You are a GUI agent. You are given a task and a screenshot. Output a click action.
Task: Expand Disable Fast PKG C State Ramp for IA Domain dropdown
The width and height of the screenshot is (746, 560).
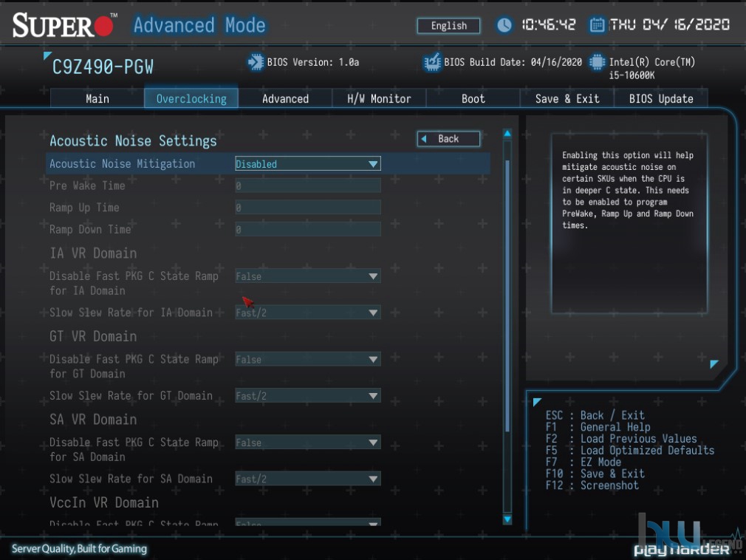tap(308, 276)
